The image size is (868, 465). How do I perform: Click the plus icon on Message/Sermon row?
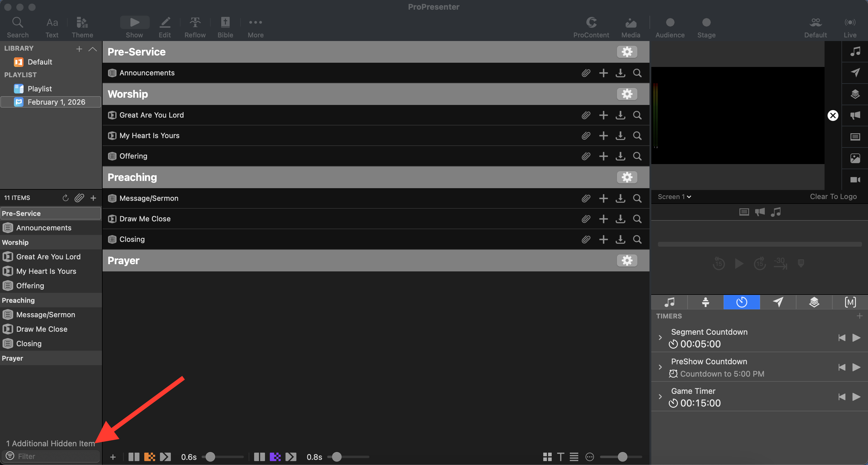604,198
